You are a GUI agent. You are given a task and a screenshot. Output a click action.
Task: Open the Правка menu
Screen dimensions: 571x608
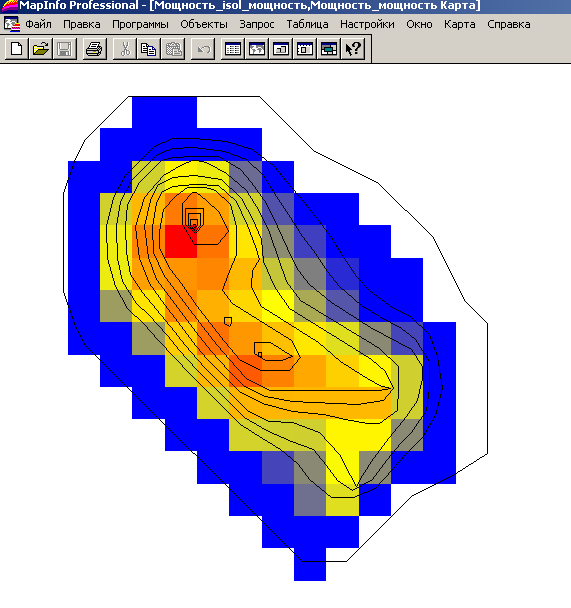pos(81,24)
